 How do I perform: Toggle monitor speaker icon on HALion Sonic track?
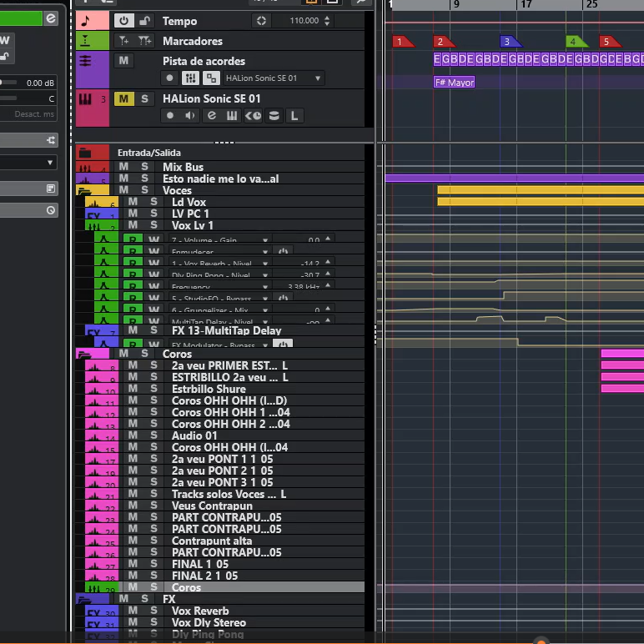(x=191, y=116)
